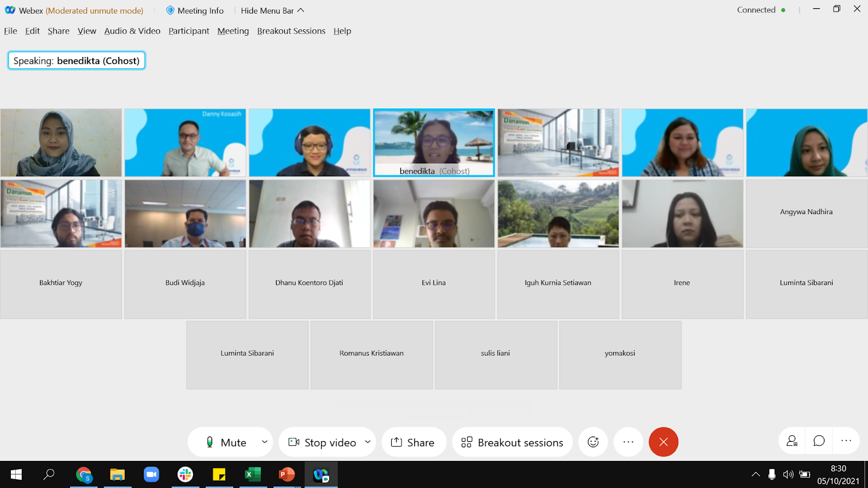Click the red End meeting button
Viewport: 868px width, 488px height.
(663, 442)
